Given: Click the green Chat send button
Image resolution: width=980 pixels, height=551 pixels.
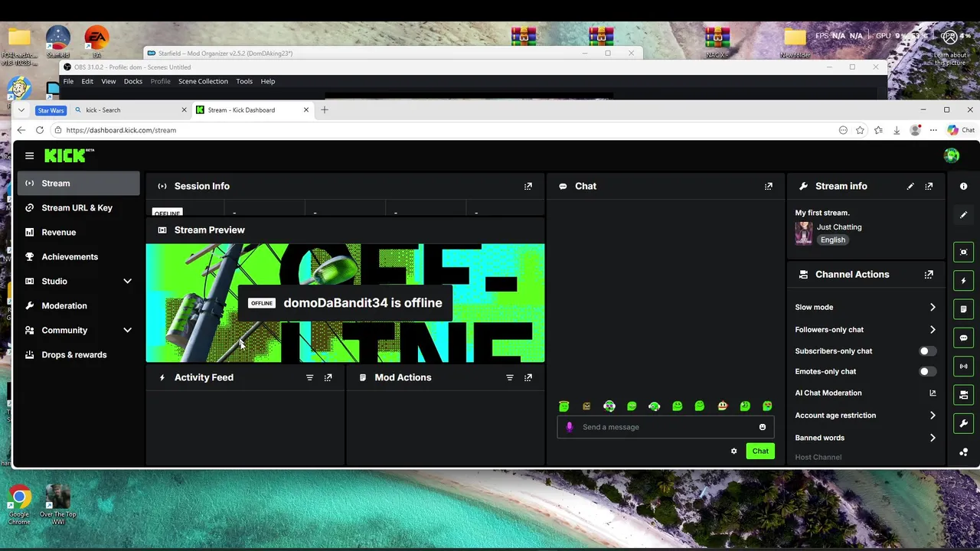Looking at the screenshot, I should (x=760, y=452).
